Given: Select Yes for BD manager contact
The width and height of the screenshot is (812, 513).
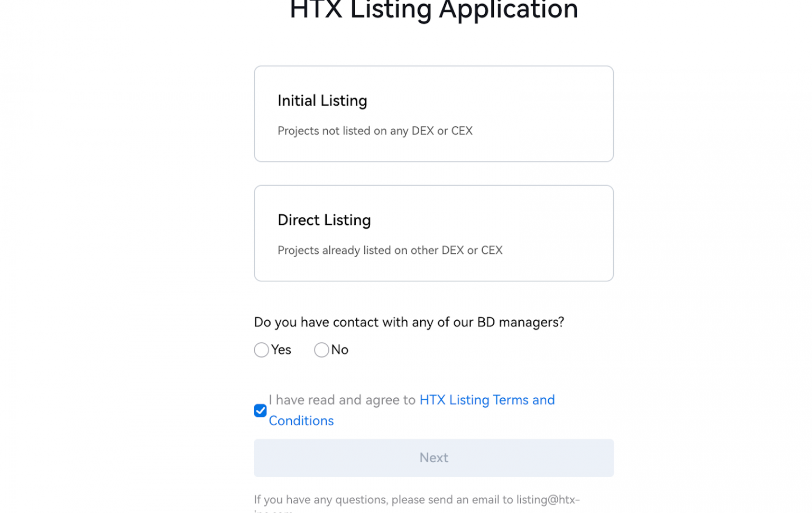Looking at the screenshot, I should point(261,350).
